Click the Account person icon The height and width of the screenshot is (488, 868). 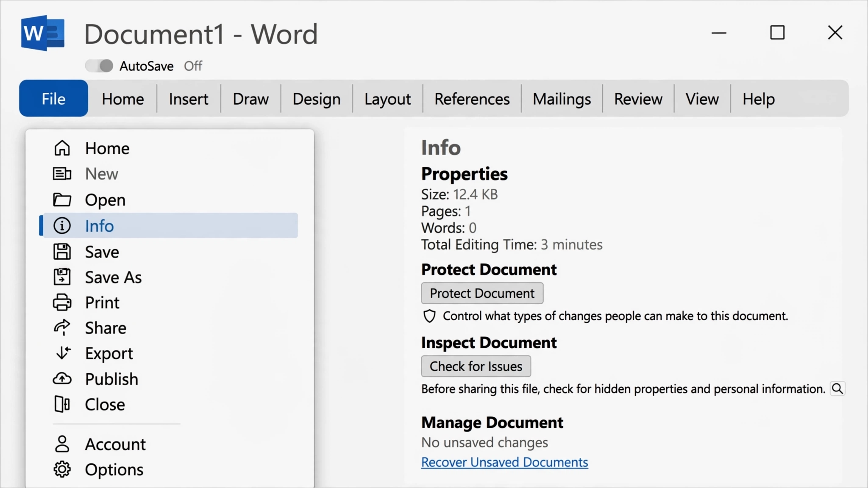point(62,444)
